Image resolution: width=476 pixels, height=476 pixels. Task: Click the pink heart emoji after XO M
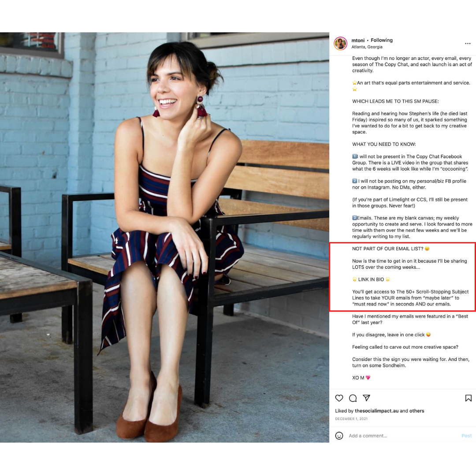pyautogui.click(x=368, y=377)
